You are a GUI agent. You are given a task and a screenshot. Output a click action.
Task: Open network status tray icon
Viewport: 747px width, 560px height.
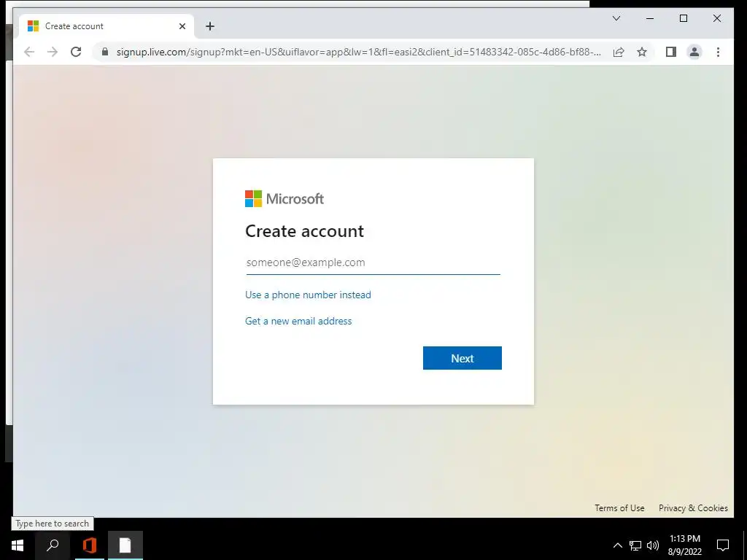pyautogui.click(x=635, y=545)
